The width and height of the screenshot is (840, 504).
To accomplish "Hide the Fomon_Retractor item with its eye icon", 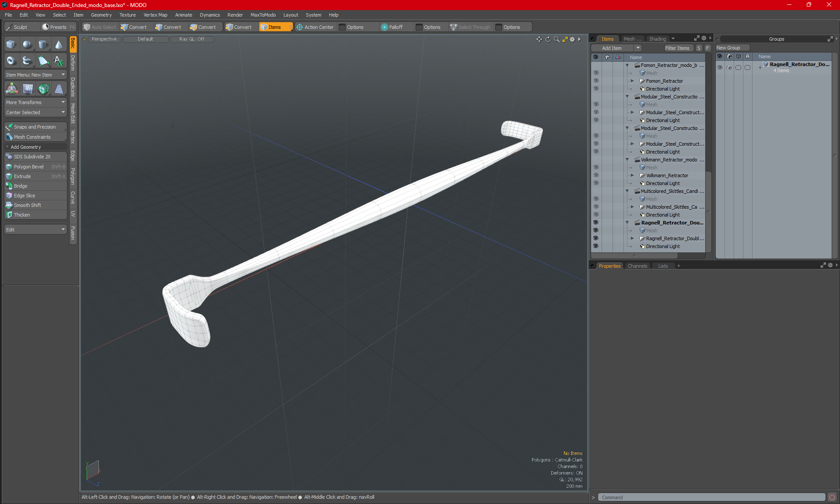I will click(595, 81).
